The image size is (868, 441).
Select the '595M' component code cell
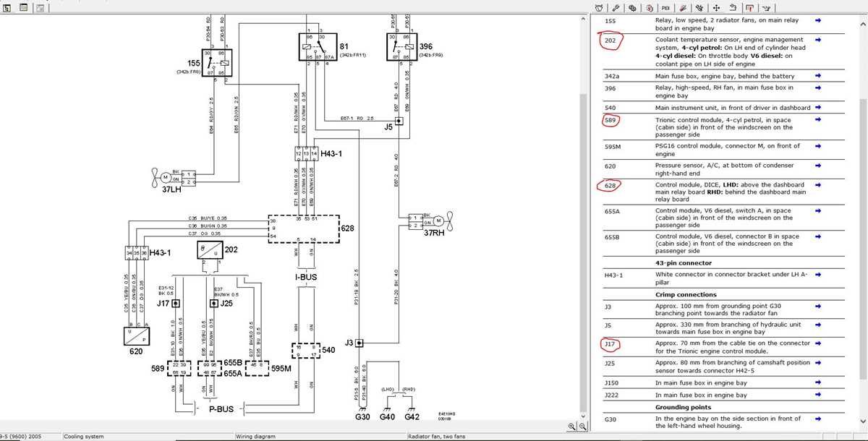[x=614, y=146]
